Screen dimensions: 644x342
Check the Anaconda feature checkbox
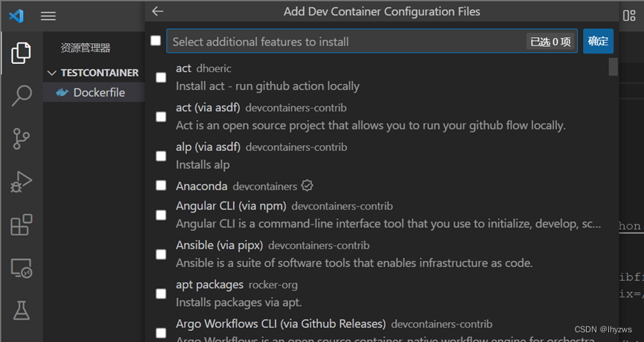point(161,186)
